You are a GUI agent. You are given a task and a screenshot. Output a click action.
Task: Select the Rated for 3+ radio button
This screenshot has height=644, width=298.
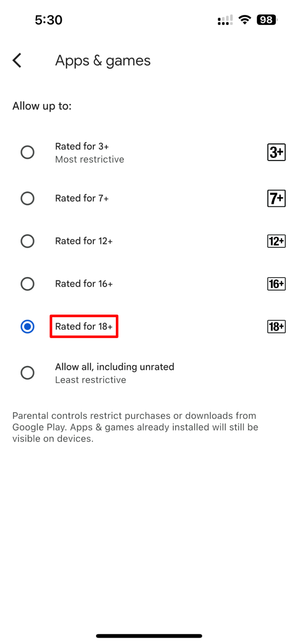click(27, 152)
